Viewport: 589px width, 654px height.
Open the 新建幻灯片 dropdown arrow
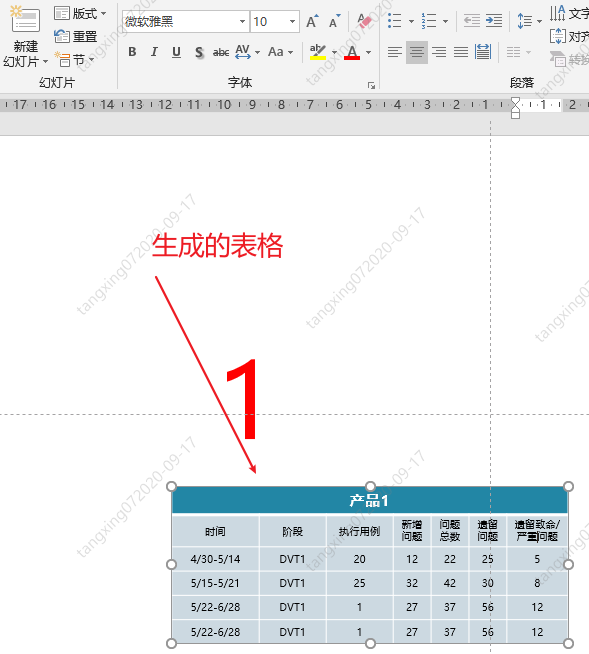click(45, 62)
